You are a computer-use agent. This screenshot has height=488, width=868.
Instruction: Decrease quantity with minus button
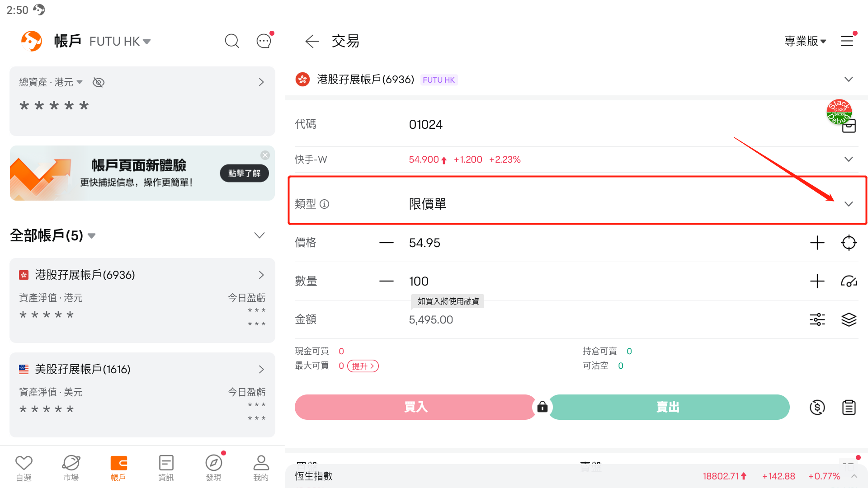point(387,282)
